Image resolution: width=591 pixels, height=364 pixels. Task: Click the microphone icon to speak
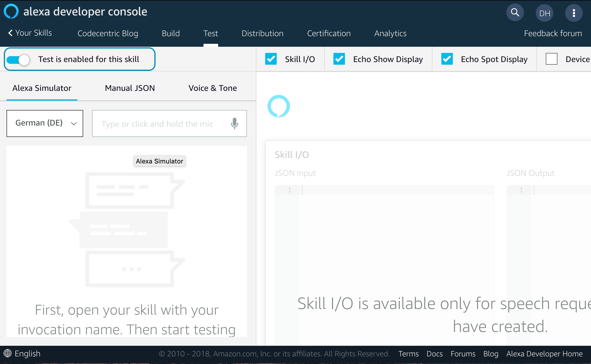[x=234, y=124]
